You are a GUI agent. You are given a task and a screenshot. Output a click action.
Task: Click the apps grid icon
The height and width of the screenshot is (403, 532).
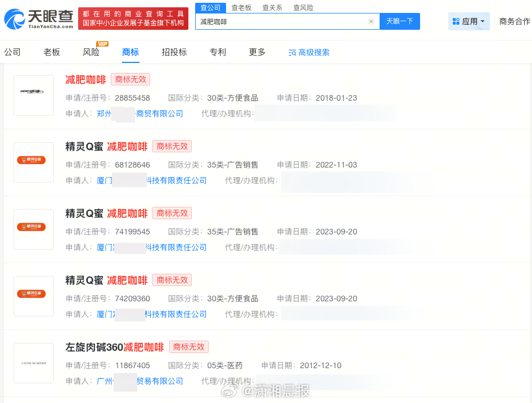456,21
